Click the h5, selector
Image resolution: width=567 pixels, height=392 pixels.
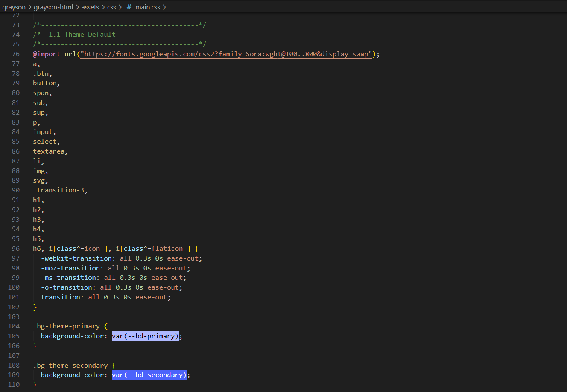click(x=38, y=239)
